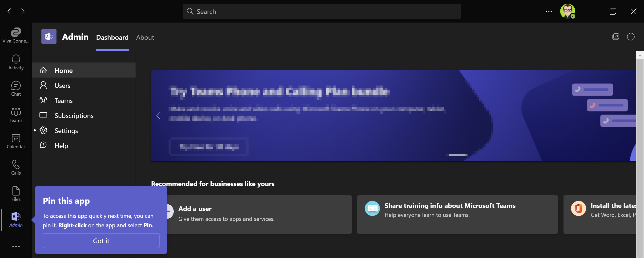
Task: Click the banner slide indicator bar
Action: [458, 155]
